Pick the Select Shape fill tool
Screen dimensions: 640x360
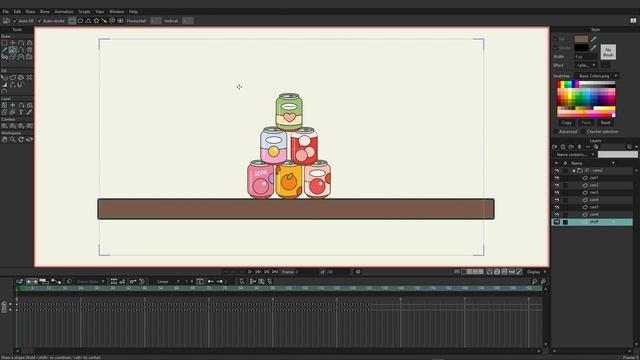click(4, 78)
